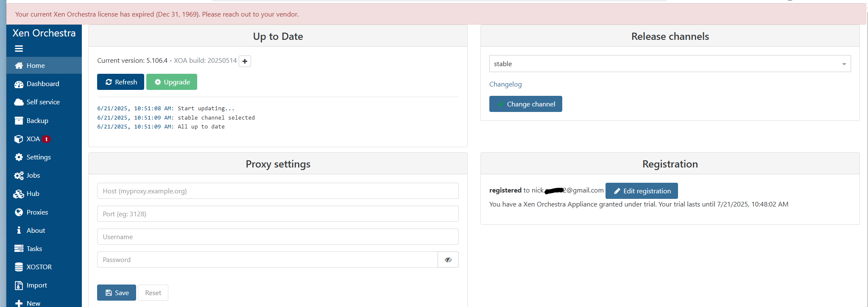Click the Settings gear icon in sidebar
Screen dimensions: 868x307
pos(19,157)
